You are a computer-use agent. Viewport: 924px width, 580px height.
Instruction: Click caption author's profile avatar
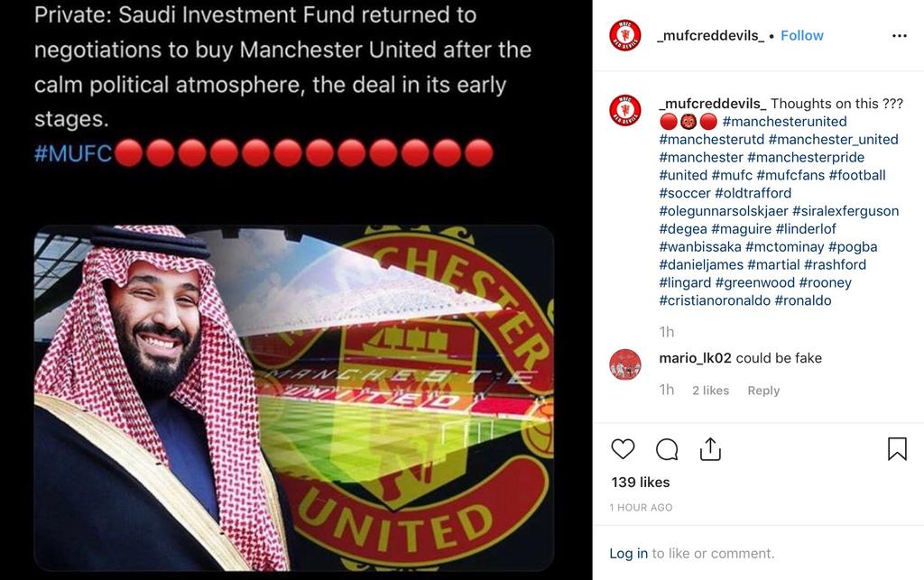point(625,110)
